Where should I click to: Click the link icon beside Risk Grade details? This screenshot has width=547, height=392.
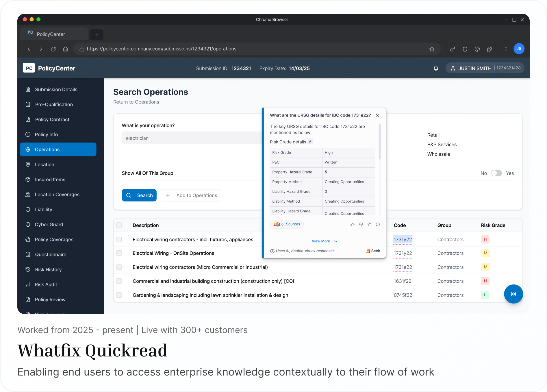[310, 141]
